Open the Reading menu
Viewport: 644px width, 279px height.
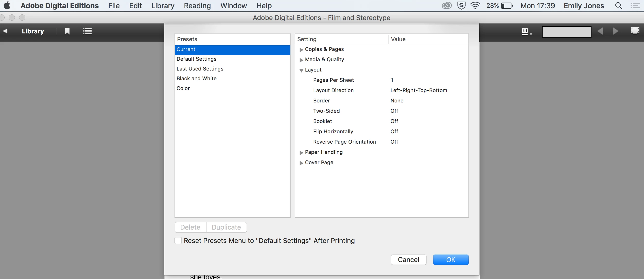coord(197,6)
